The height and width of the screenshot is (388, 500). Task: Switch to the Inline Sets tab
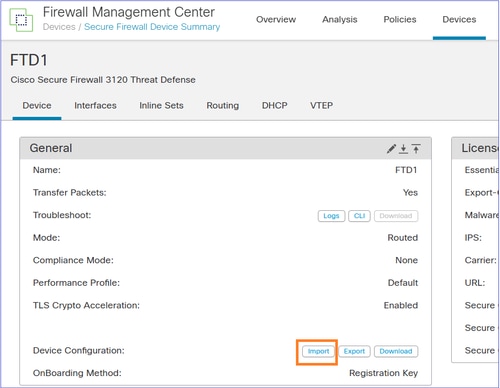(161, 106)
